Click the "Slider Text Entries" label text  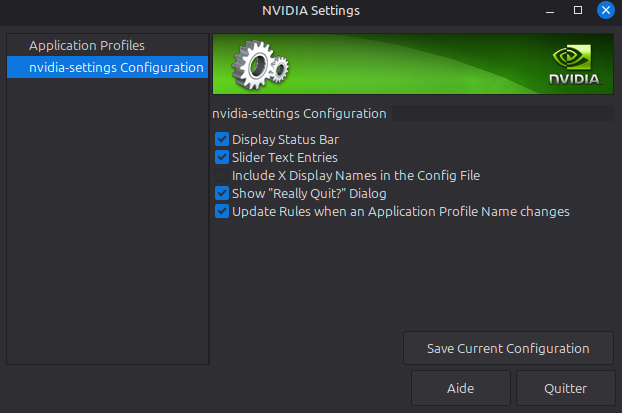point(284,157)
